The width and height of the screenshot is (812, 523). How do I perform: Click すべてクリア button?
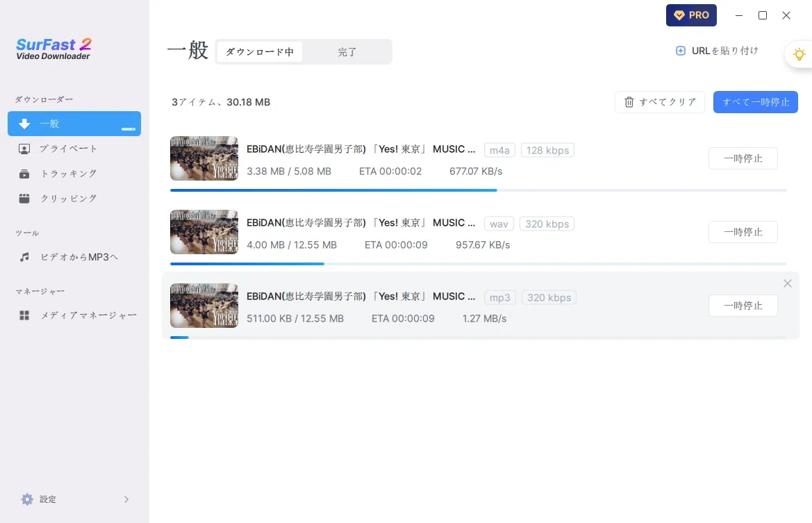tap(660, 102)
